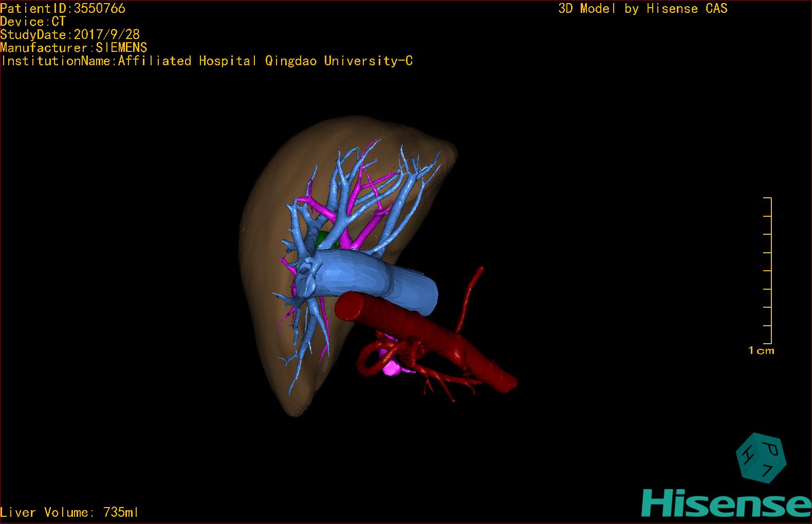This screenshot has width=812, height=524.
Task: Click the Manufacturer:SIEMENS text
Action: click(73, 48)
